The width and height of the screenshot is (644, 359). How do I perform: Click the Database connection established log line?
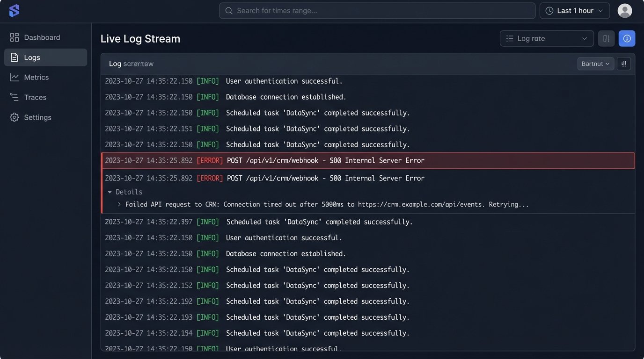pos(286,97)
